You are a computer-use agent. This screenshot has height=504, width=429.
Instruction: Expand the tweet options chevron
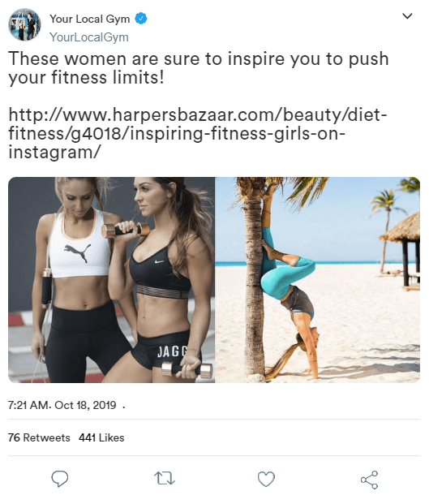point(407,15)
